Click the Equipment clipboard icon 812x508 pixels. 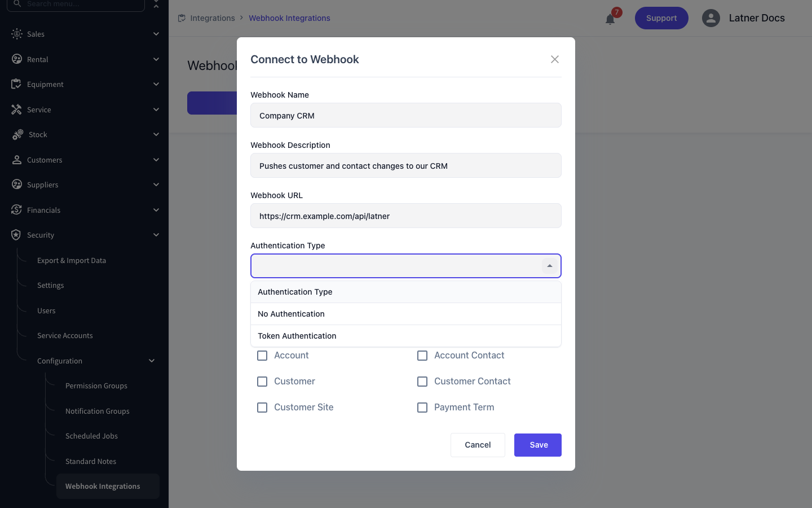(16, 84)
